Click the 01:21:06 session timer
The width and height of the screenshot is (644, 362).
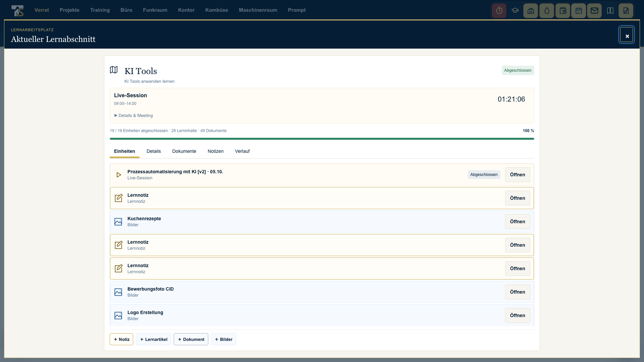[511, 99]
